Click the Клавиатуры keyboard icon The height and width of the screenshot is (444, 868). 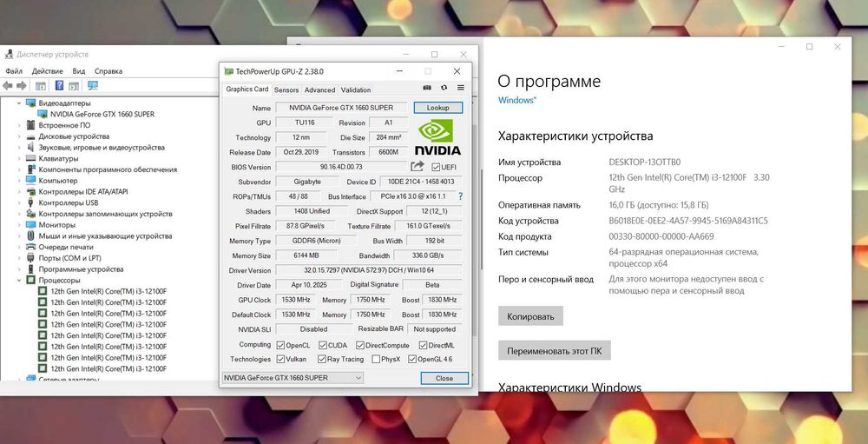tap(30, 158)
